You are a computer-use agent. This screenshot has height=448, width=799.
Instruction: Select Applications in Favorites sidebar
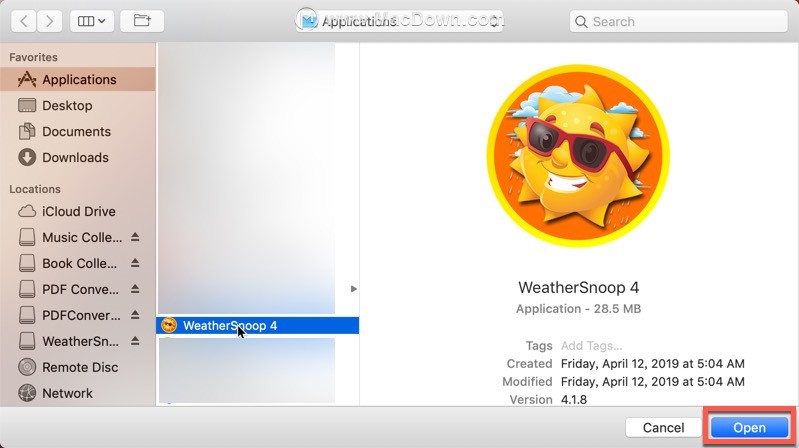(x=77, y=80)
